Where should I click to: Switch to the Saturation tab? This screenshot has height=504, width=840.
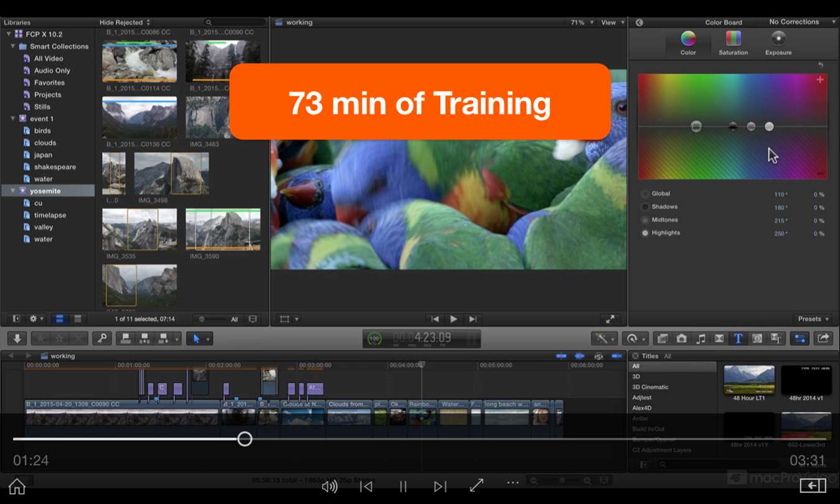point(733,43)
